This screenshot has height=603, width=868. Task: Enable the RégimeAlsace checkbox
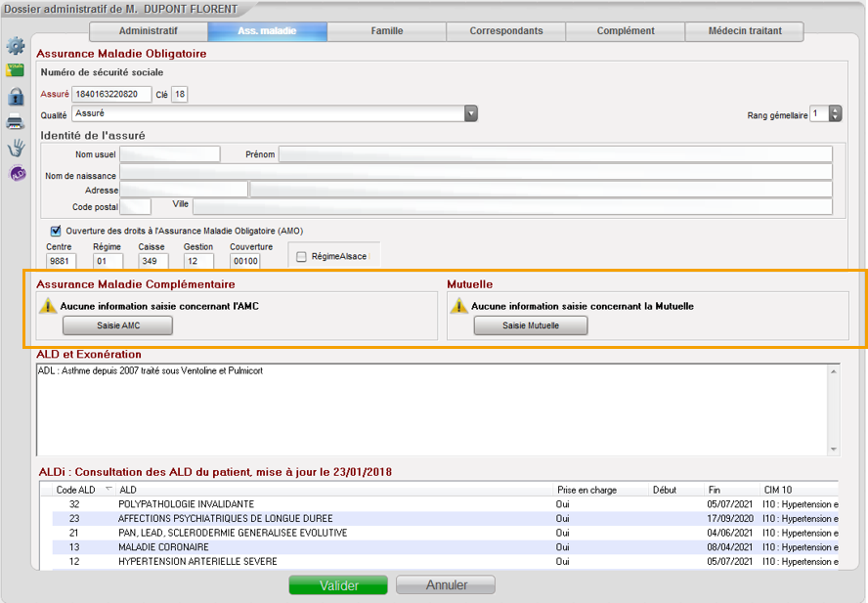301,257
